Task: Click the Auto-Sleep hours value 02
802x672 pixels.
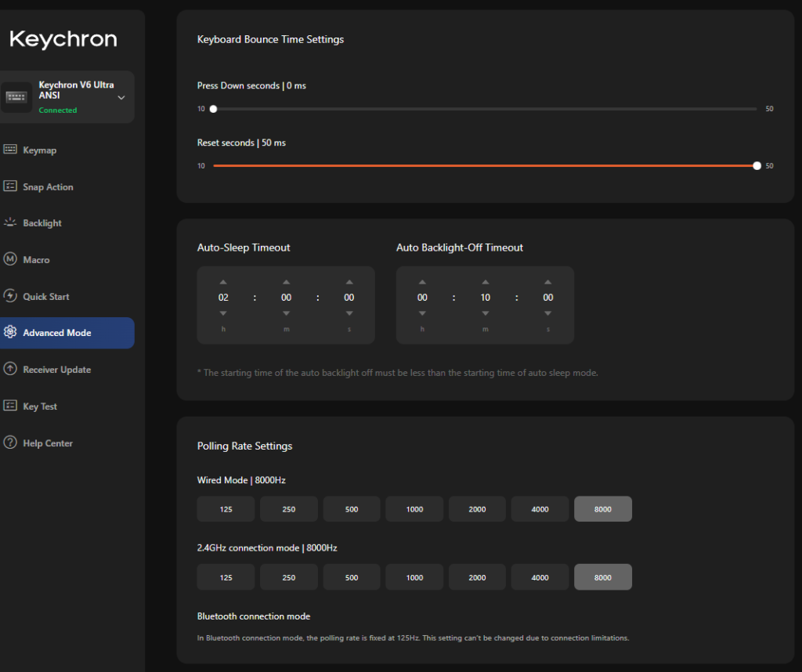Action: click(x=223, y=298)
